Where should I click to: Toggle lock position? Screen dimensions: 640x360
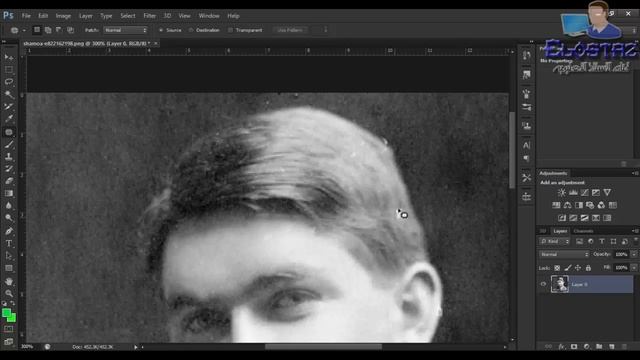[x=578, y=268]
